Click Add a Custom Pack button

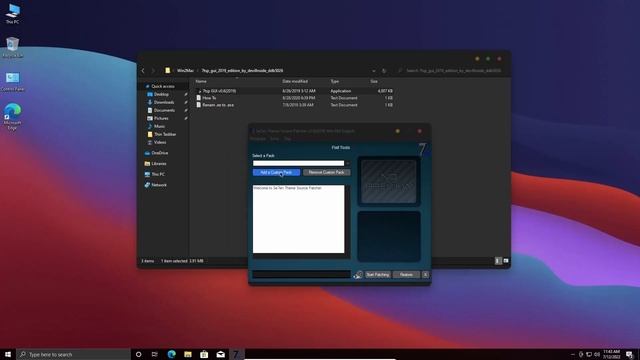(x=276, y=172)
